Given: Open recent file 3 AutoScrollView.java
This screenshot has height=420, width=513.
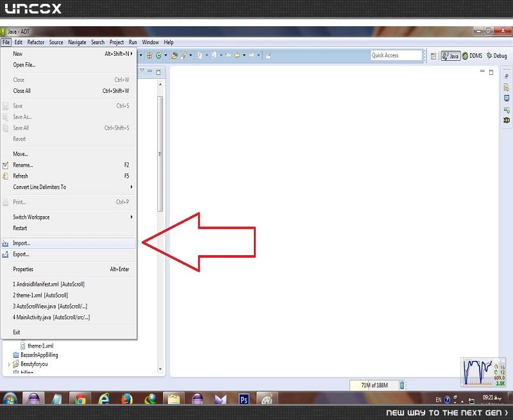Looking at the screenshot, I should [69, 306].
